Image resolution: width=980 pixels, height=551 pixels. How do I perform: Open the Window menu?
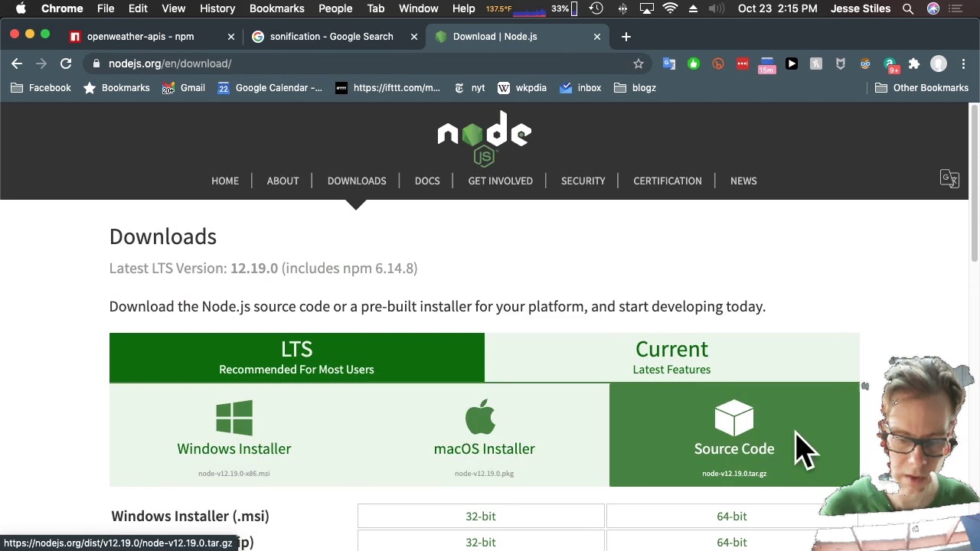pyautogui.click(x=419, y=8)
